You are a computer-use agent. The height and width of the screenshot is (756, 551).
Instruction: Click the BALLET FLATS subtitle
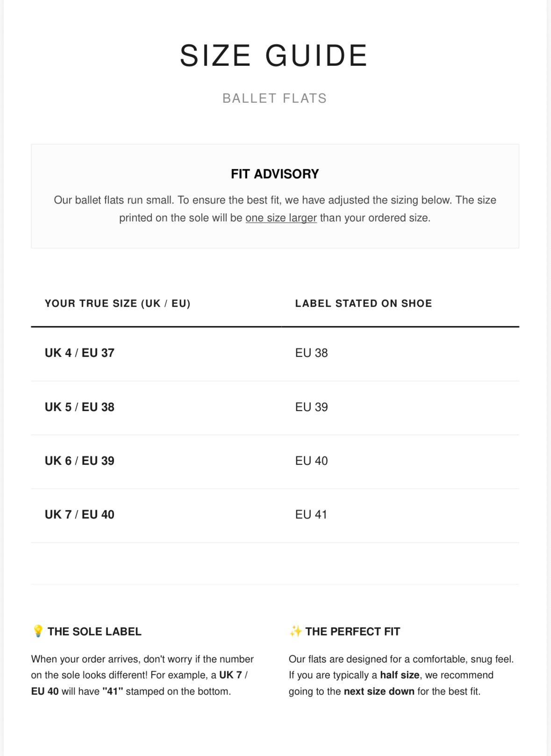pos(275,98)
